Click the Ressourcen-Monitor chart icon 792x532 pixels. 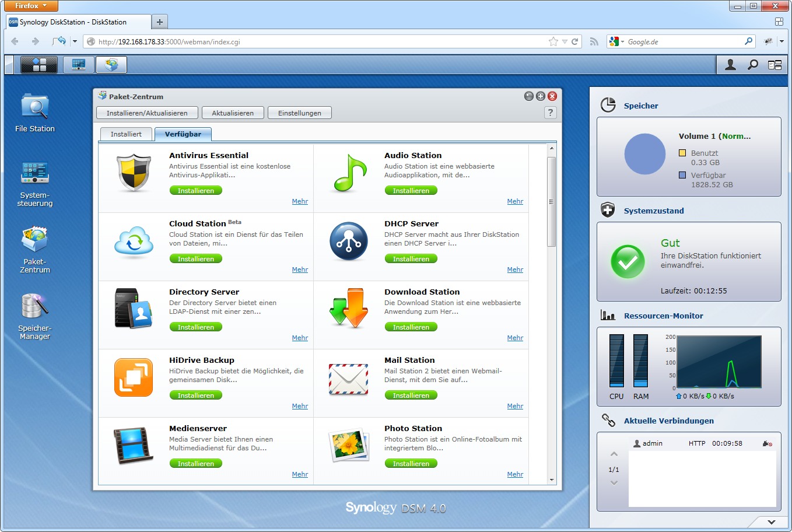pyautogui.click(x=608, y=316)
